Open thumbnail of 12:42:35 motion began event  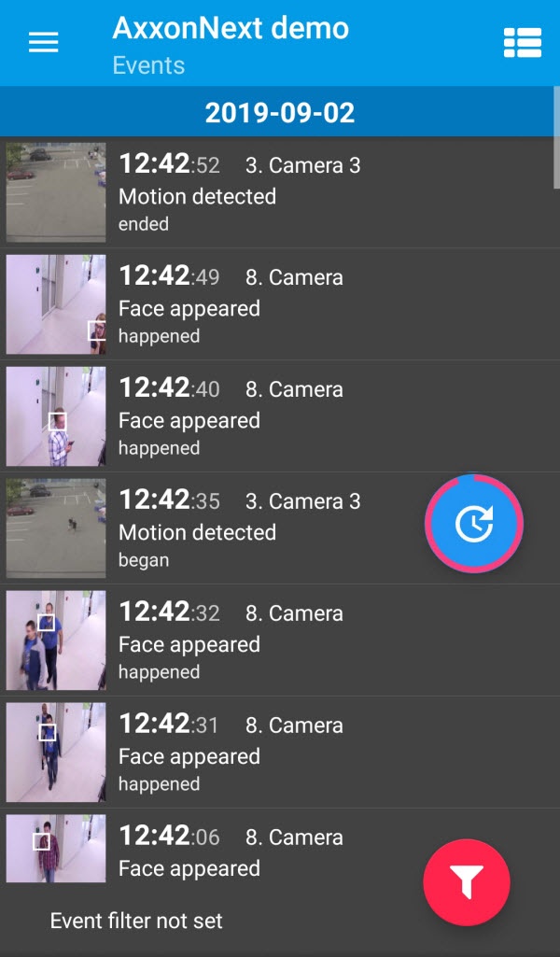click(x=56, y=528)
